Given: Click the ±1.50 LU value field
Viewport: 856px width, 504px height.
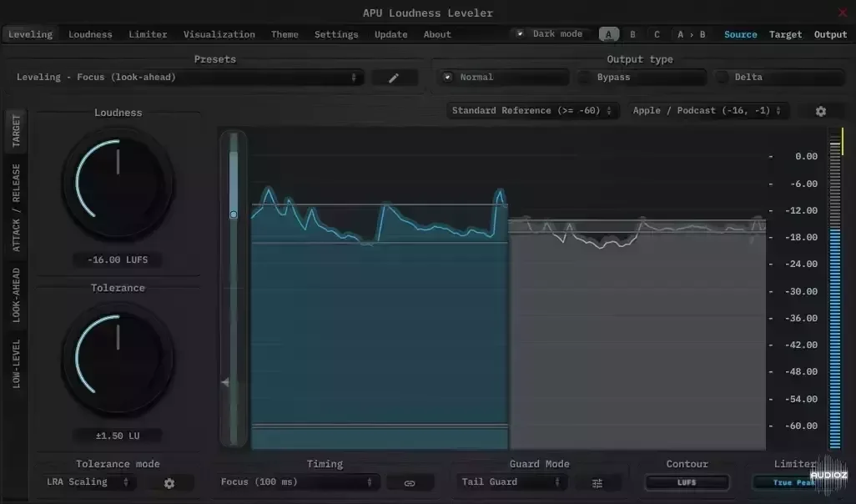Looking at the screenshot, I should (118, 436).
